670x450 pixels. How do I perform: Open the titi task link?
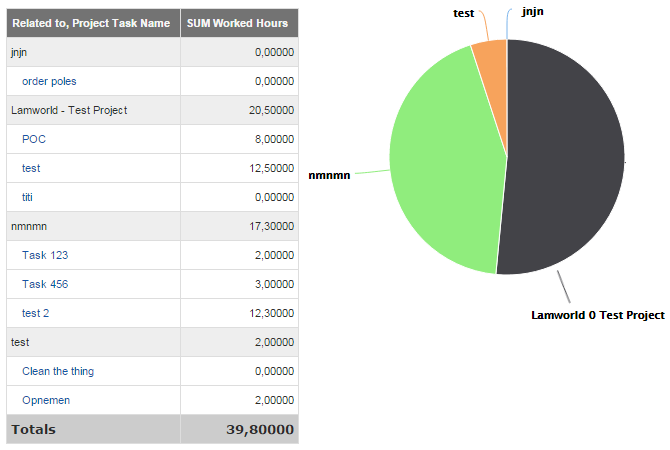pyautogui.click(x=30, y=197)
